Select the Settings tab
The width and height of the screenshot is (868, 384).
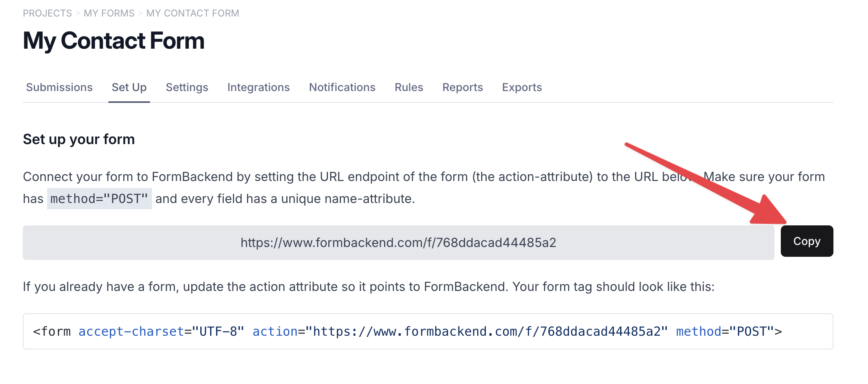[187, 87]
